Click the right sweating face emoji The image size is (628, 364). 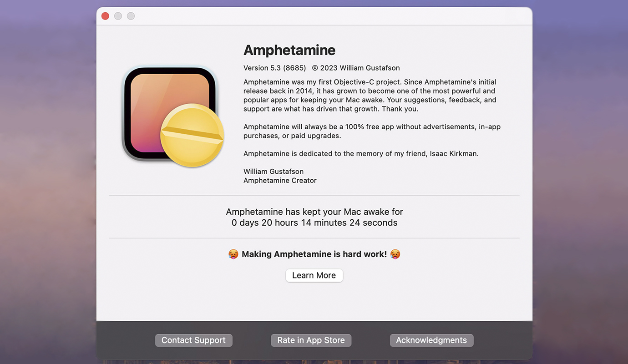(x=395, y=254)
